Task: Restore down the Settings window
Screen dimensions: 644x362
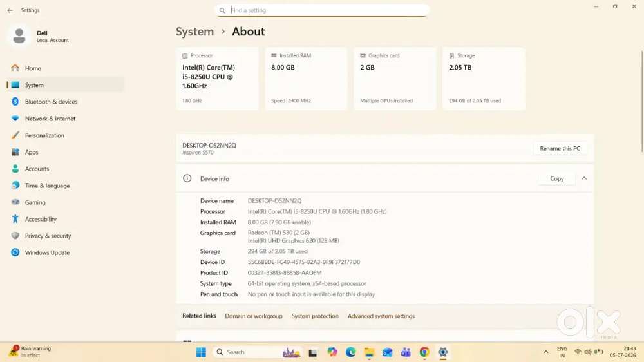Action: (615, 6)
